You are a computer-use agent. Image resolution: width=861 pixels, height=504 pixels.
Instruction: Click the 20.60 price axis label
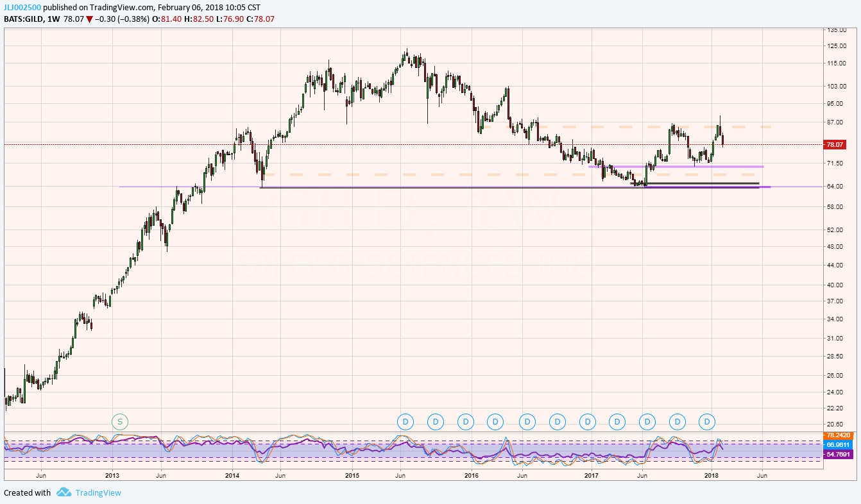pyautogui.click(x=836, y=424)
